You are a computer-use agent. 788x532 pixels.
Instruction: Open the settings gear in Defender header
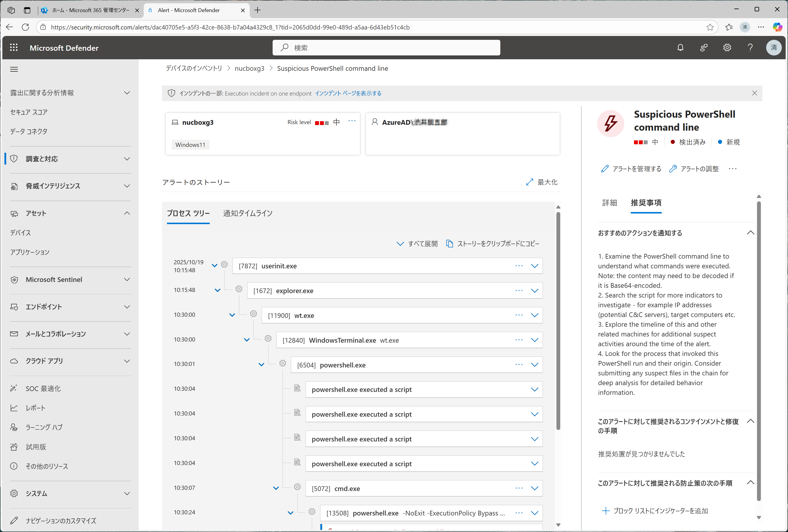pyautogui.click(x=727, y=48)
